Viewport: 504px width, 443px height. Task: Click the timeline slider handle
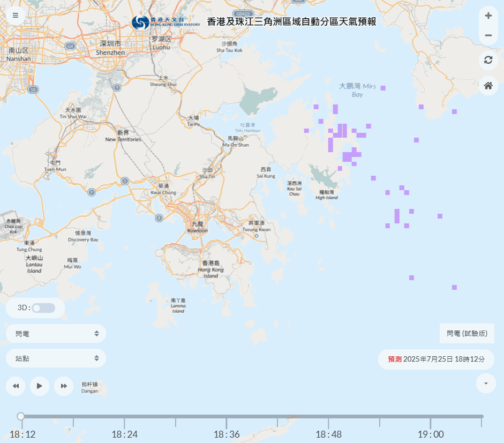click(21, 416)
